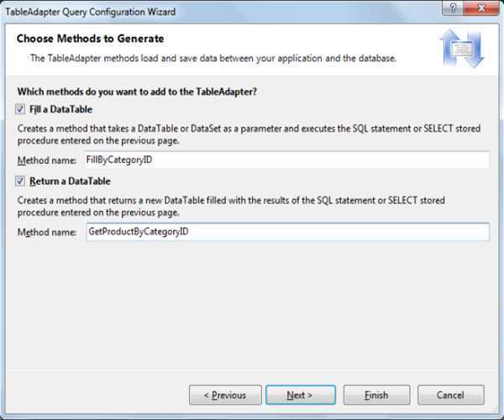Cancel the query configuration wizard
This screenshot has width=504, height=420.
click(x=451, y=395)
